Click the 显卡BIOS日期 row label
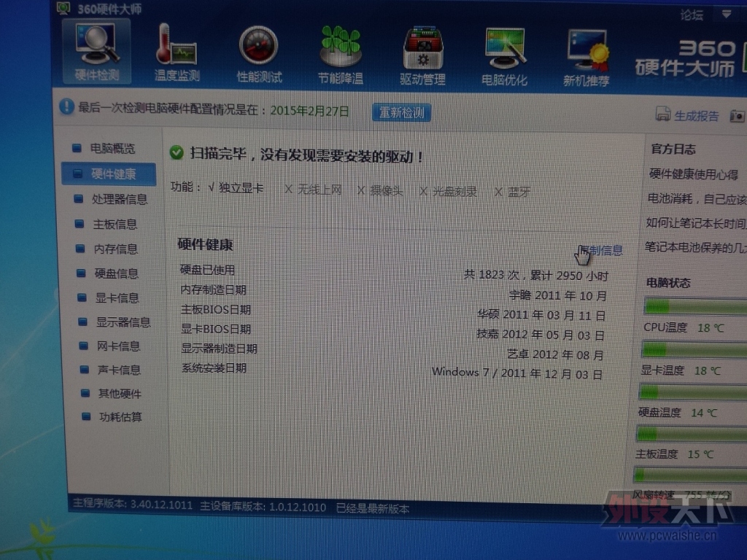Screen dimensions: 747x560 [x=216, y=329]
